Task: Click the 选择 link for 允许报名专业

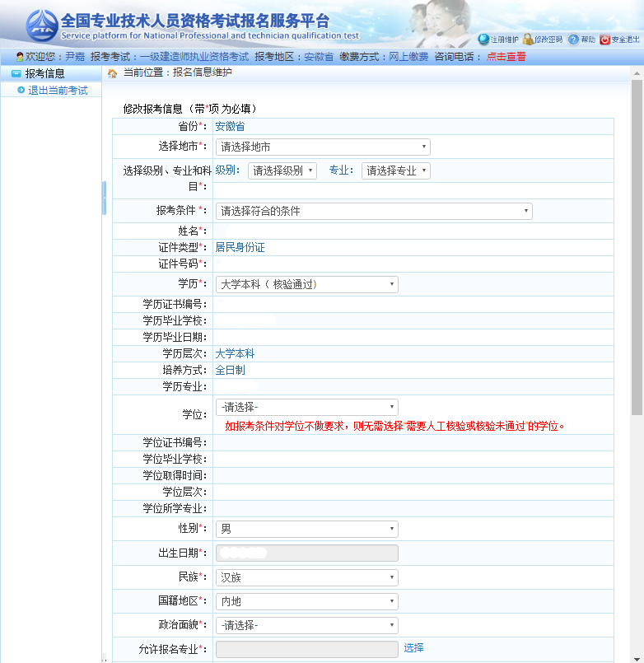Action: tap(413, 648)
